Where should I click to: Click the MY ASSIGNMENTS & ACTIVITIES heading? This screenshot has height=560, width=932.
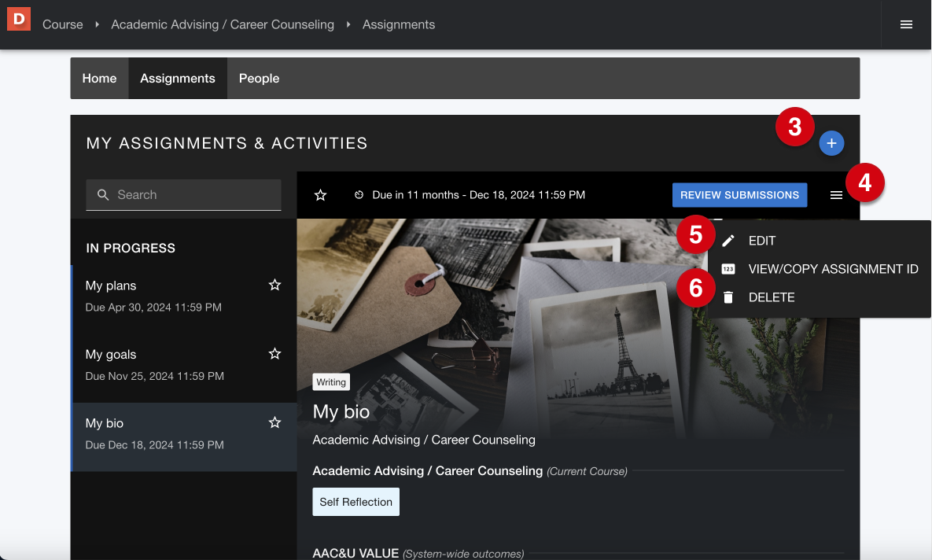tap(227, 143)
